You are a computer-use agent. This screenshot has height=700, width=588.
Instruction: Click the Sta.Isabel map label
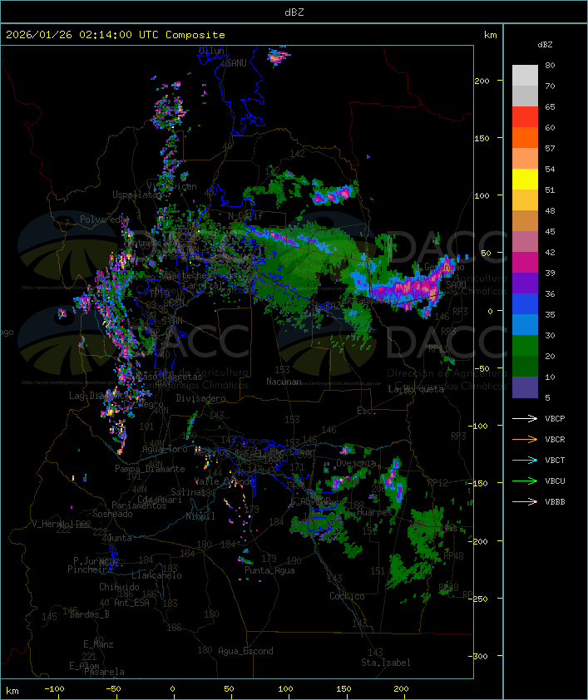pos(386,663)
